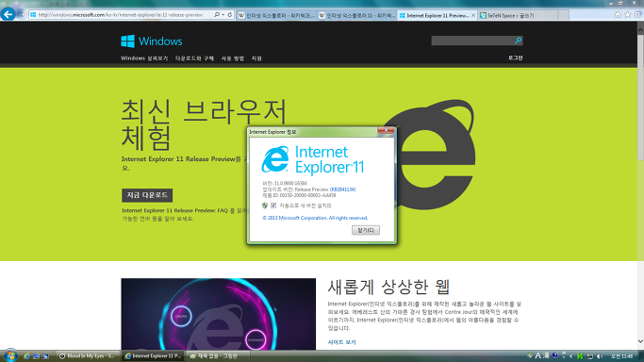The image size is (644, 362).
Task: Click the site search input box
Action: 472,41
